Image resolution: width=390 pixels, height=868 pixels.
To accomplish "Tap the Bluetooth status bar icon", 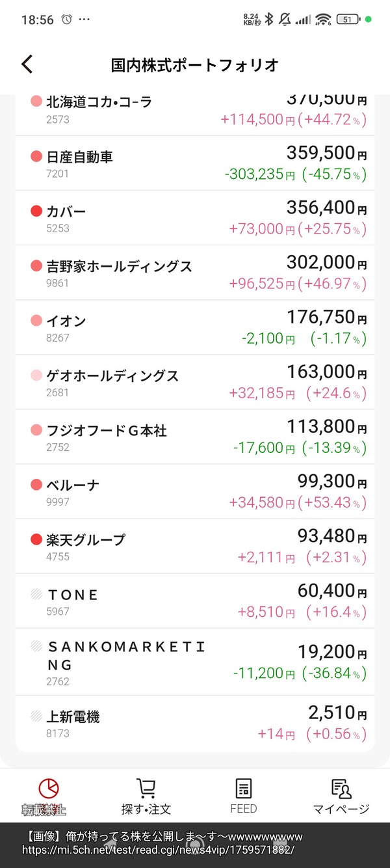I will [268, 20].
